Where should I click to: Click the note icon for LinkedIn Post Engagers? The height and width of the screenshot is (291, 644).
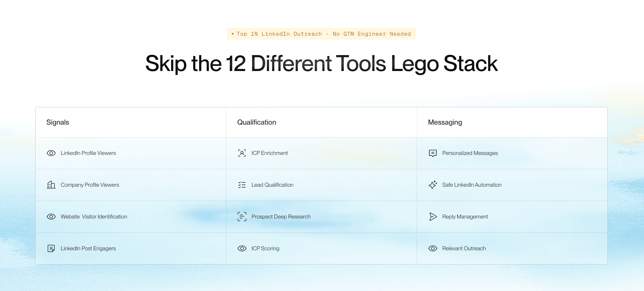tap(51, 249)
